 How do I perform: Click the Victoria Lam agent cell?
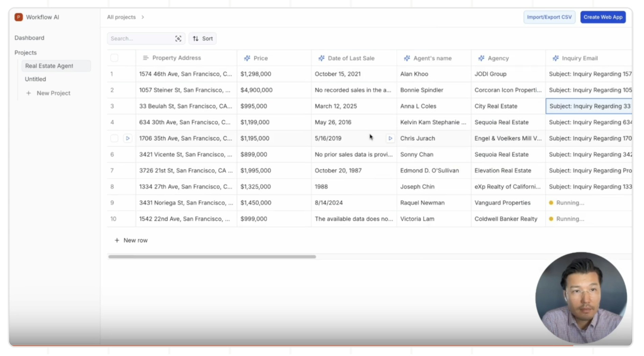pos(434,219)
